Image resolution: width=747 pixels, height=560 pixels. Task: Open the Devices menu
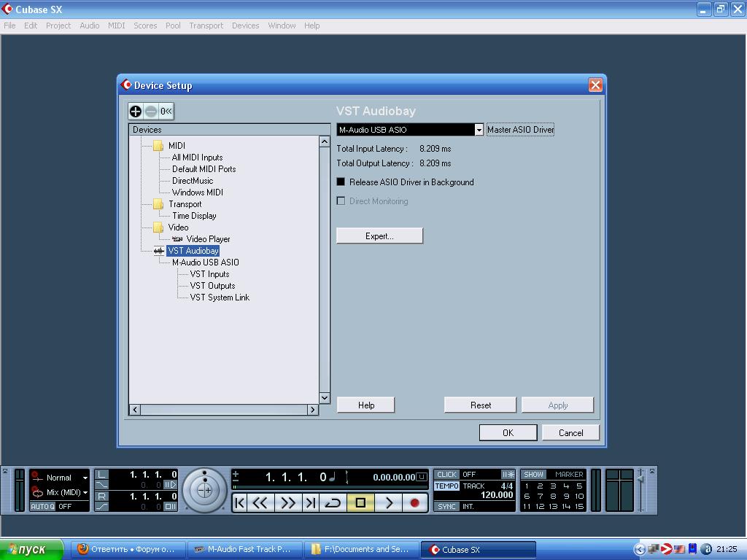point(245,26)
